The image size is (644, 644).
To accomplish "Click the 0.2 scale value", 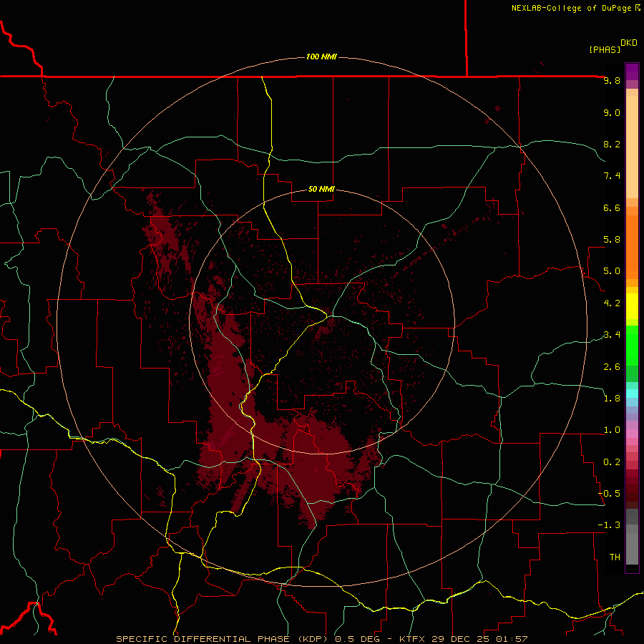I will coord(612,462).
